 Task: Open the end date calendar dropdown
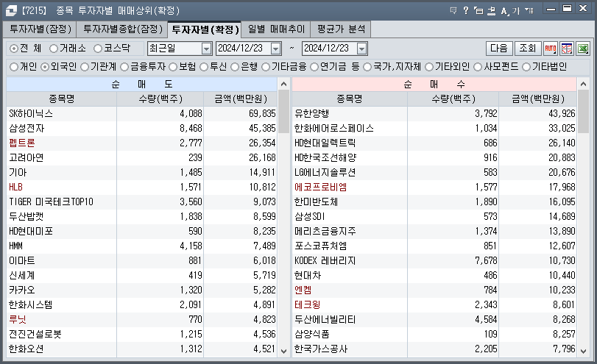pos(361,49)
